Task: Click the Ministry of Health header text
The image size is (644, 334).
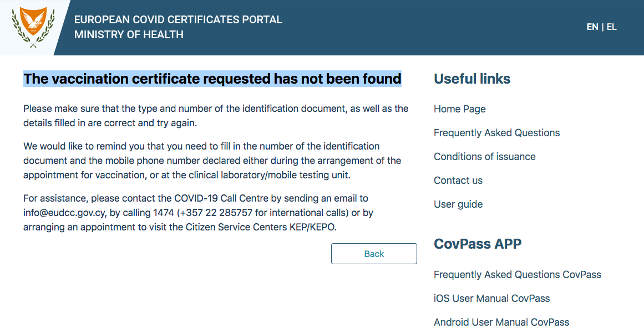Action: pos(129,34)
